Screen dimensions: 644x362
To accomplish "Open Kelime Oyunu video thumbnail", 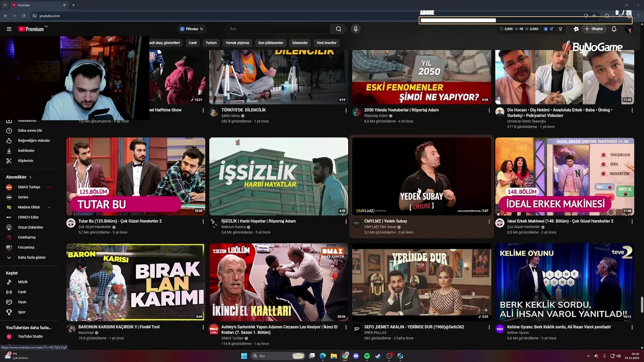I will pos(565,283).
